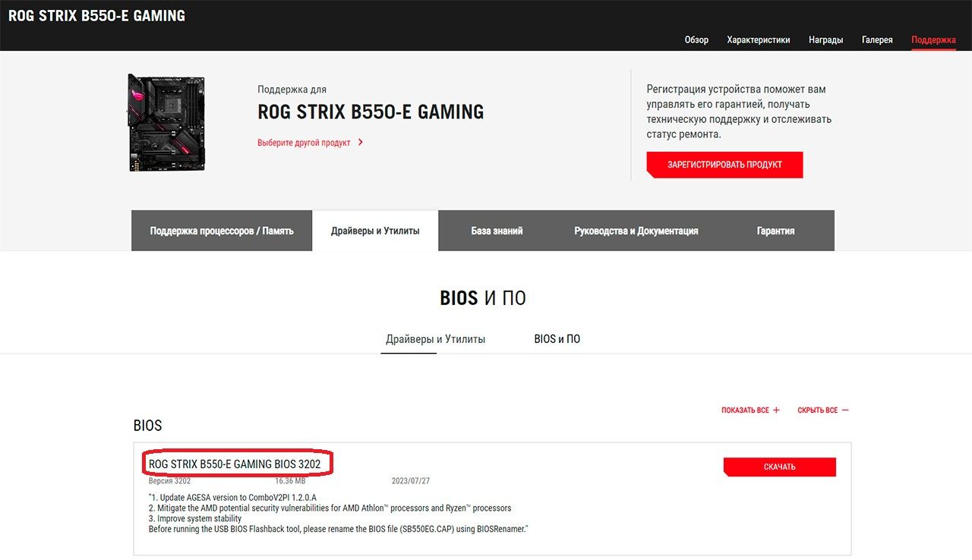Open the Характеристики navigation link
This screenshot has width=972, height=560.
pyautogui.click(x=758, y=39)
